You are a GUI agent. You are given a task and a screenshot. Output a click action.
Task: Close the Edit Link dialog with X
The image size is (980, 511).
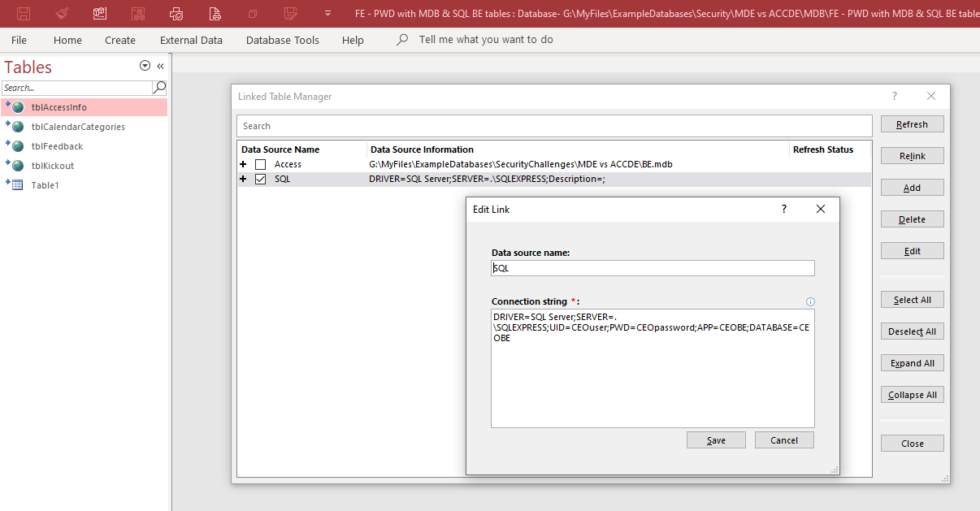coord(821,209)
